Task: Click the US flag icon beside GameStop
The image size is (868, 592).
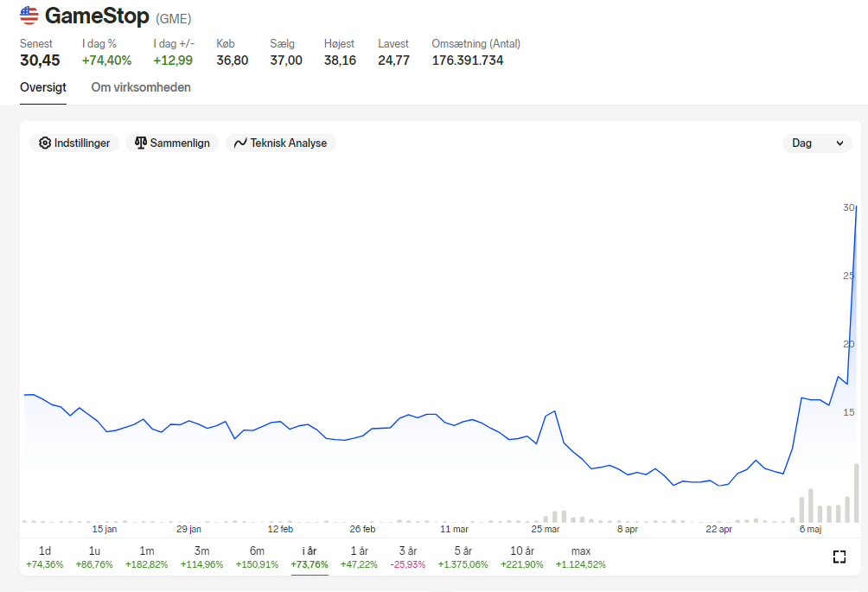Action: click(29, 16)
